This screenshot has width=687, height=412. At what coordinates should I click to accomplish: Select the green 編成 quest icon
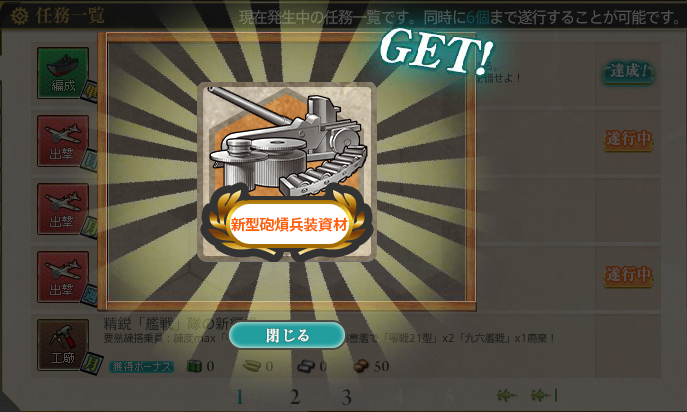63,73
